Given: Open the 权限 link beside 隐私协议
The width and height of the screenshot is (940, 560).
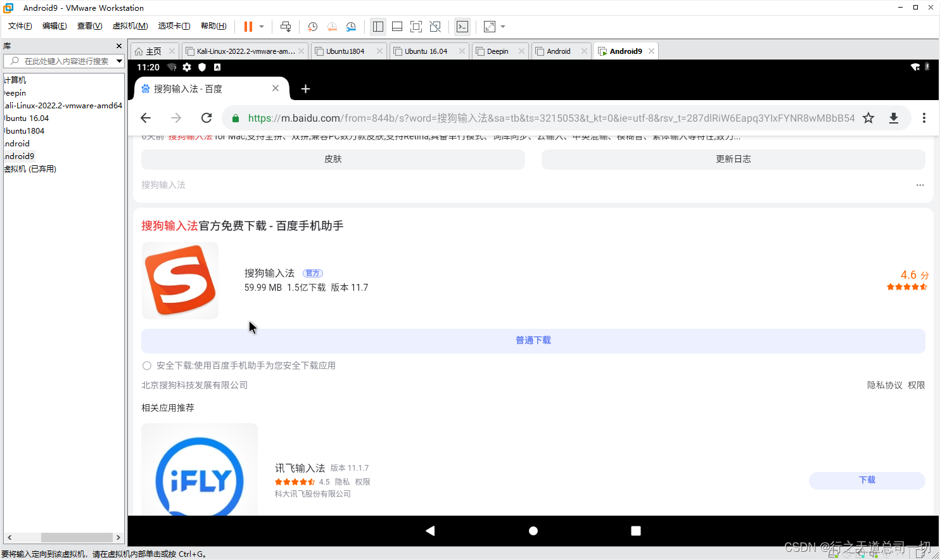Looking at the screenshot, I should tap(917, 385).
